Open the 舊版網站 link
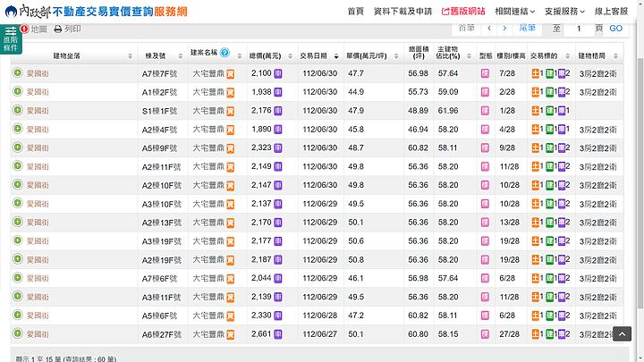 click(463, 12)
